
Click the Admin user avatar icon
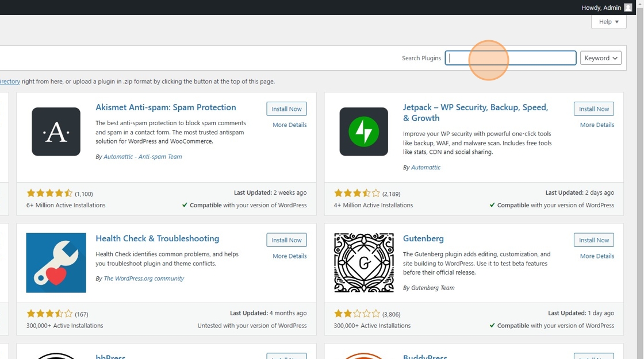tap(628, 7)
